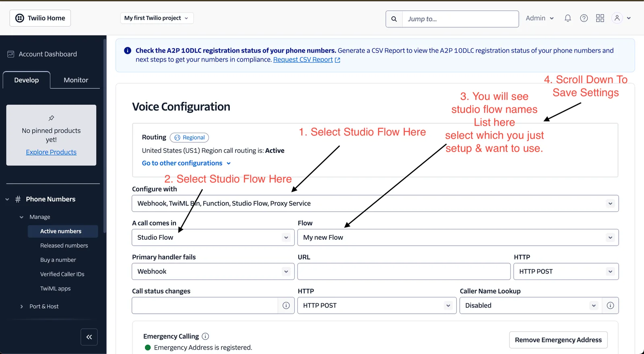644x354 pixels.
Task: Open the user account avatar icon
Action: tap(617, 18)
